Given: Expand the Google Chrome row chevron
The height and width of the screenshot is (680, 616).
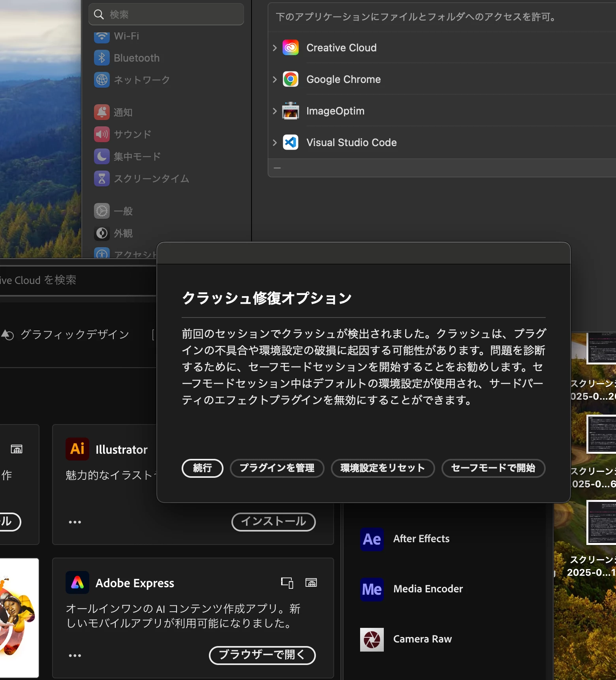Looking at the screenshot, I should pyautogui.click(x=275, y=79).
